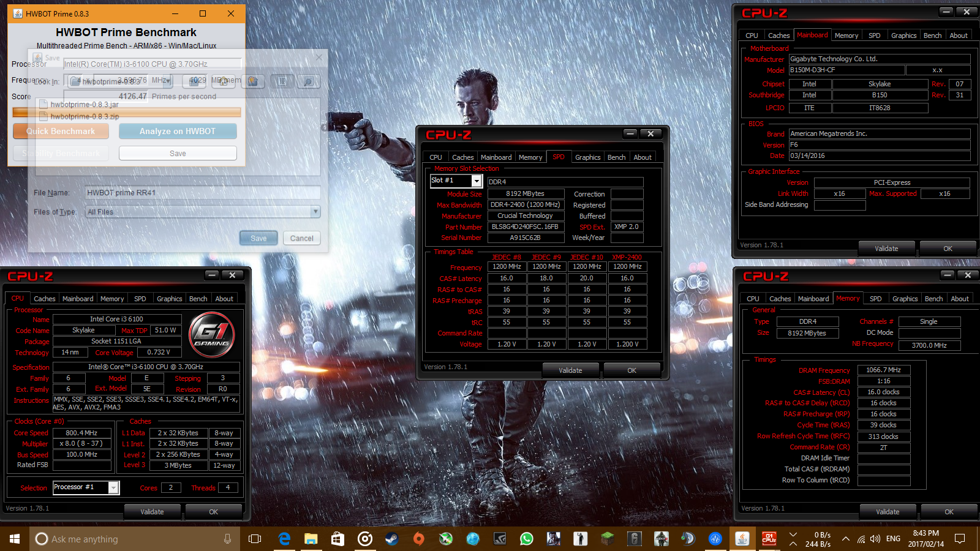980x551 pixels.
Task: Open Task View on the taskbar
Action: (x=255, y=539)
